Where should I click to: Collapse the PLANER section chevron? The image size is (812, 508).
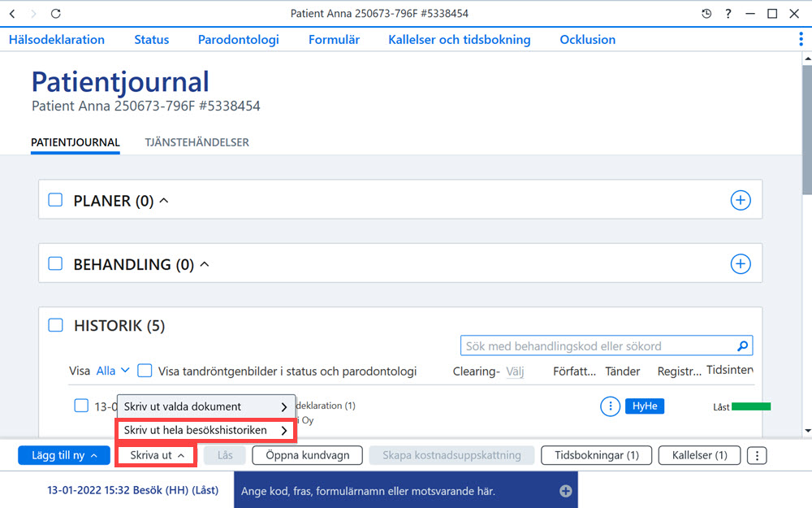pos(164,201)
